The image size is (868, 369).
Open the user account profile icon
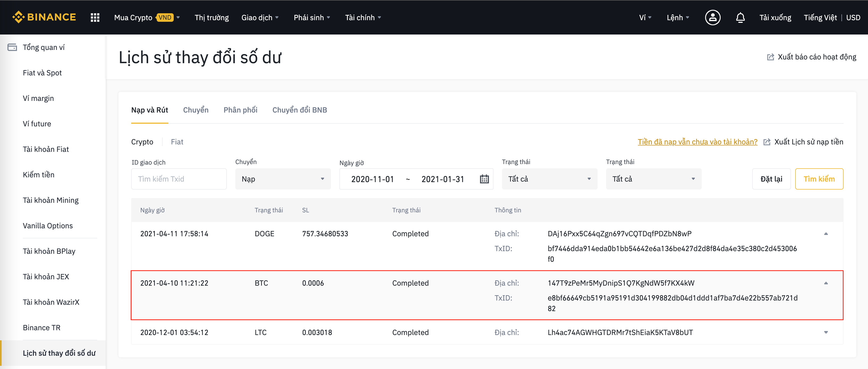tap(713, 18)
